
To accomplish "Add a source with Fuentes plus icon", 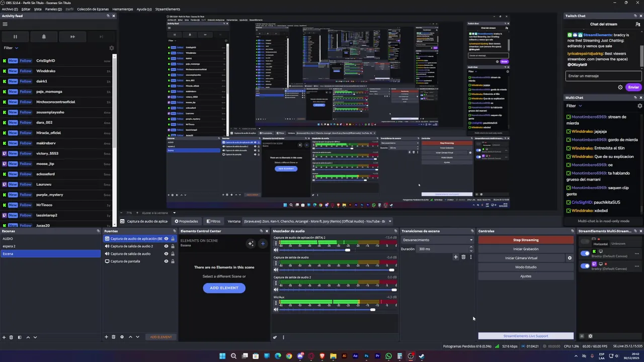I will (x=106, y=337).
